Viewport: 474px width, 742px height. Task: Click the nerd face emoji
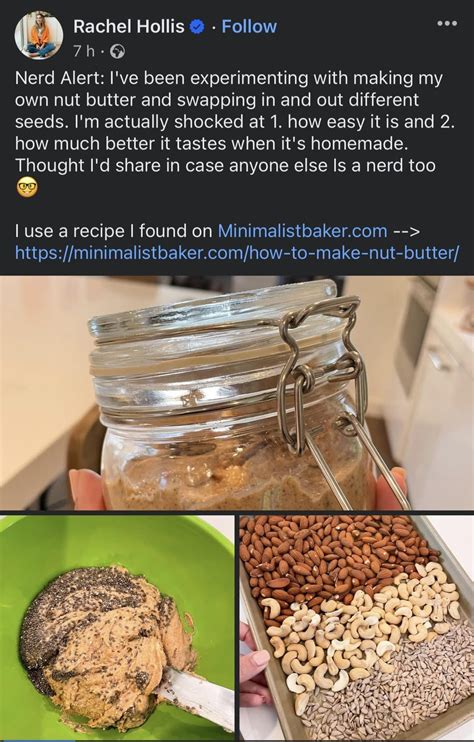click(x=27, y=187)
